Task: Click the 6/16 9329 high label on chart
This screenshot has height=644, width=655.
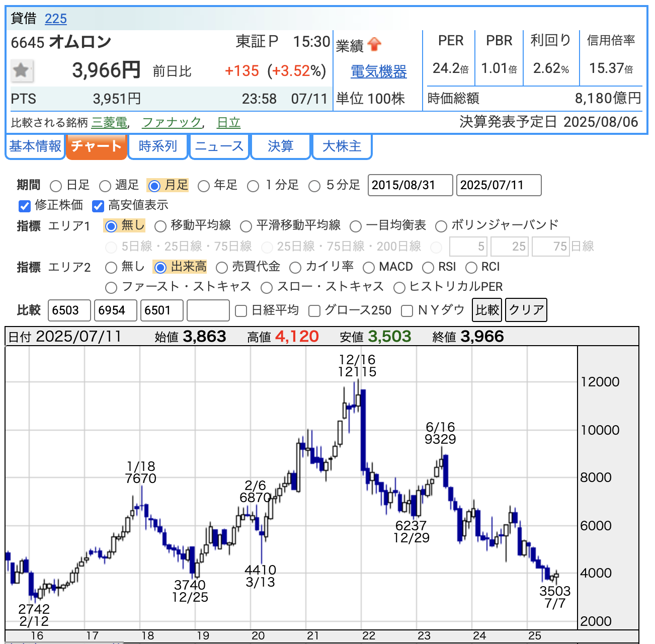Action: 440,433
